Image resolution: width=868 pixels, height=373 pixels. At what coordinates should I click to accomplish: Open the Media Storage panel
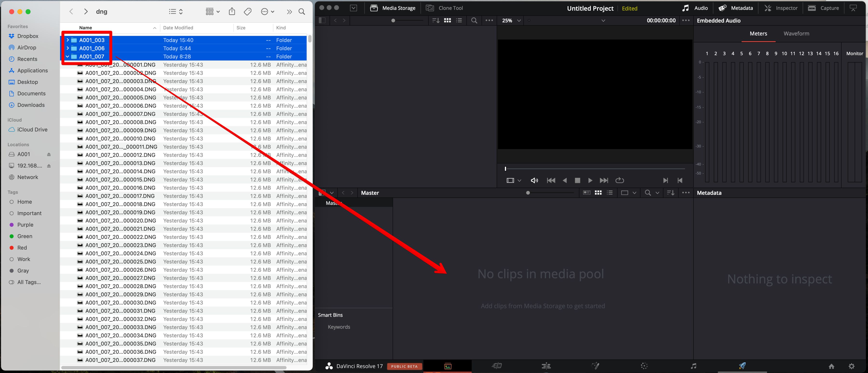coord(393,8)
